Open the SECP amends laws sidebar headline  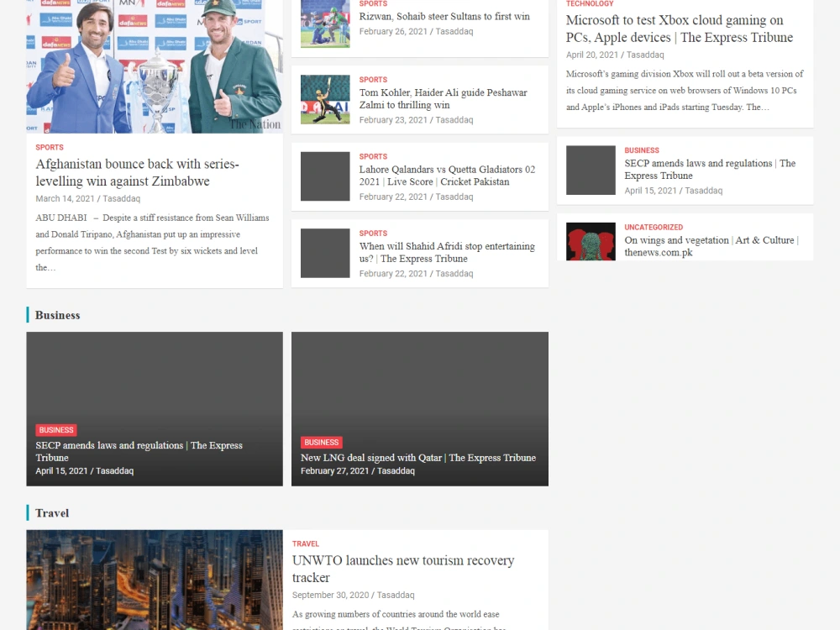point(710,170)
